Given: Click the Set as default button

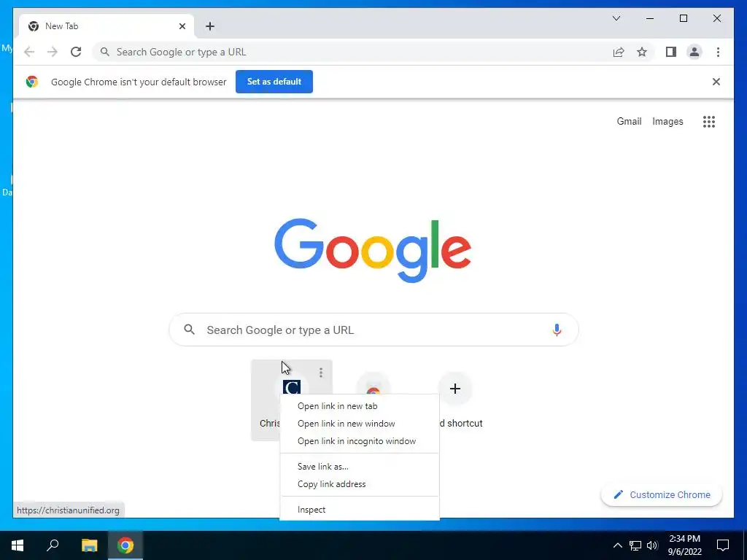Looking at the screenshot, I should pos(274,82).
